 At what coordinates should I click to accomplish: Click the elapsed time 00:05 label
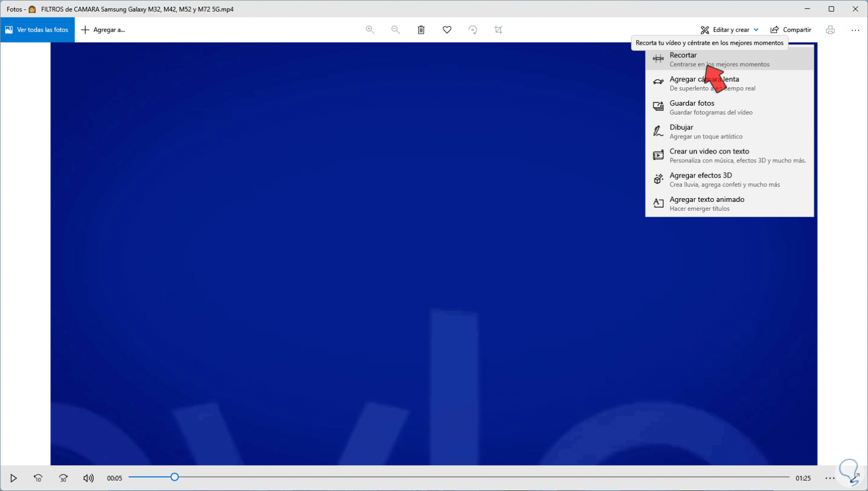(114, 478)
